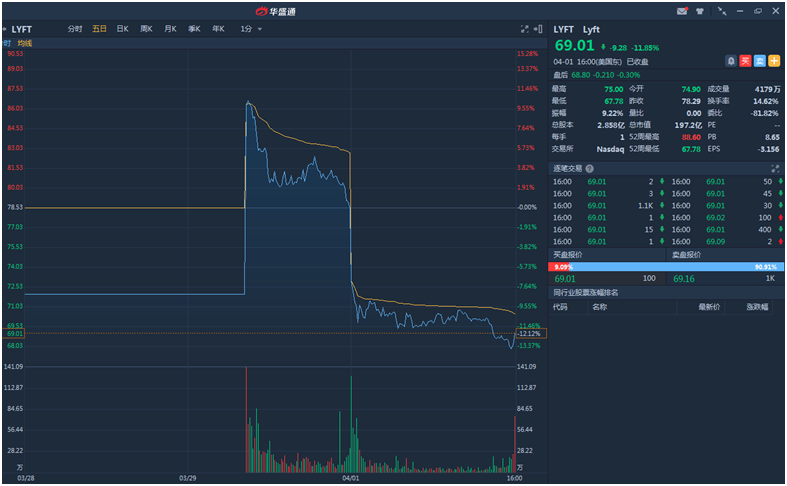Sort by 最新价 column header
Screen dimensions: 787x486
(709, 307)
